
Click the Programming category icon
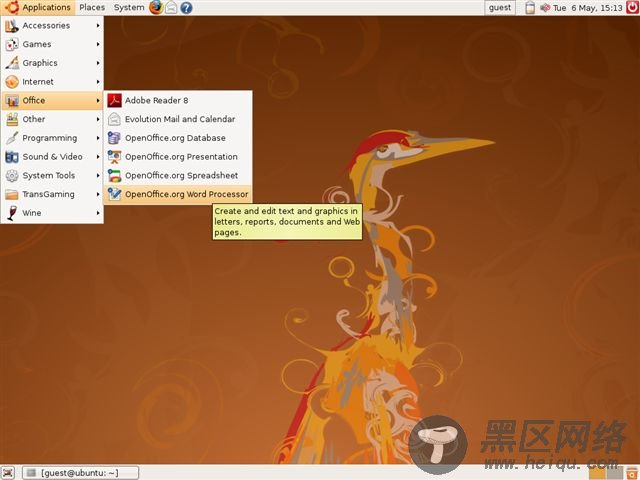pos(12,138)
